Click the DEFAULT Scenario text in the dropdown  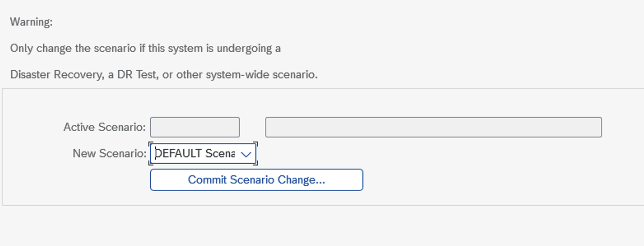[x=194, y=153]
